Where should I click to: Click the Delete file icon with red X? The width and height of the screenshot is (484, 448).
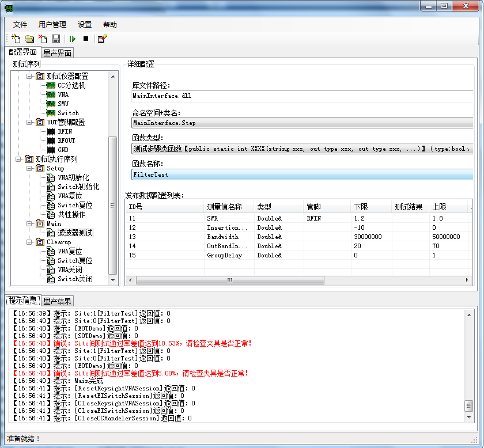pyautogui.click(x=43, y=39)
